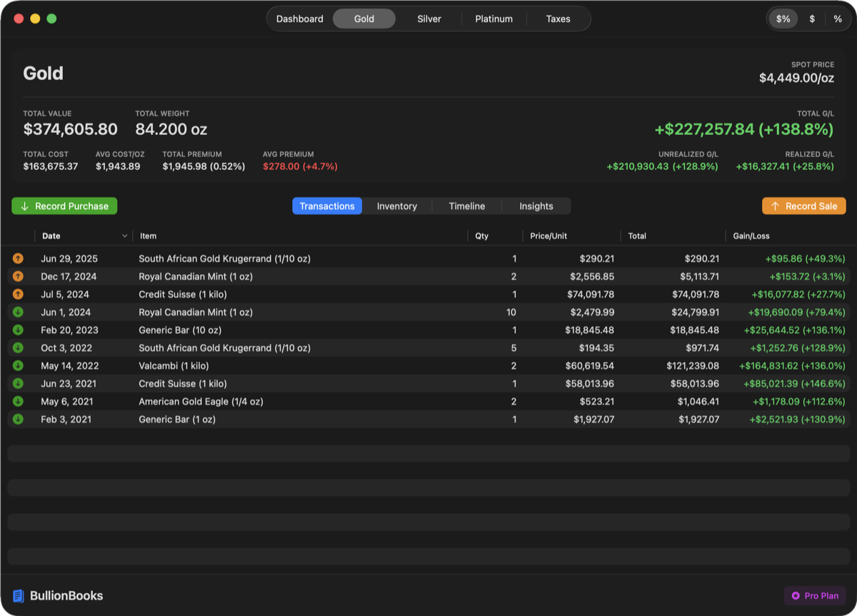Go to the Platinum tab
Image resolution: width=857 pixels, height=616 pixels.
coord(494,19)
